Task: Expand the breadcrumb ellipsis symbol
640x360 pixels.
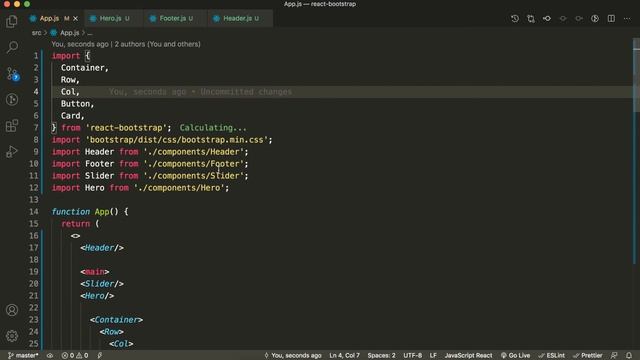Action: (90, 33)
